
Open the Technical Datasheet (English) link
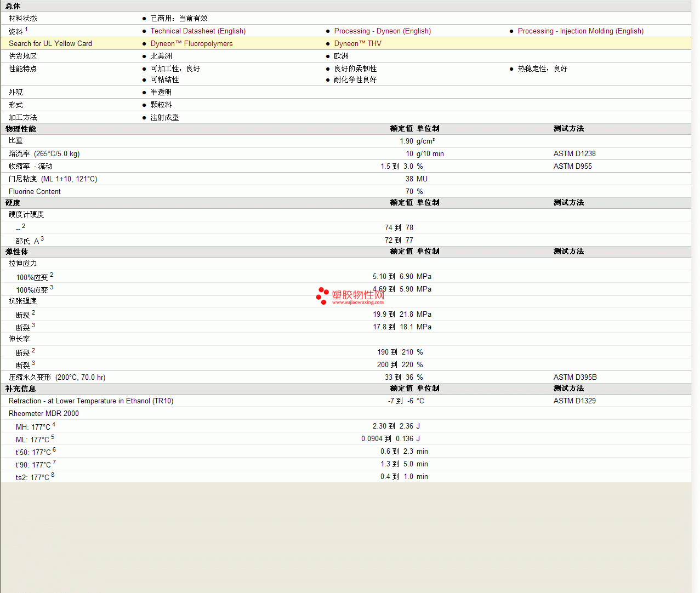coord(198,31)
